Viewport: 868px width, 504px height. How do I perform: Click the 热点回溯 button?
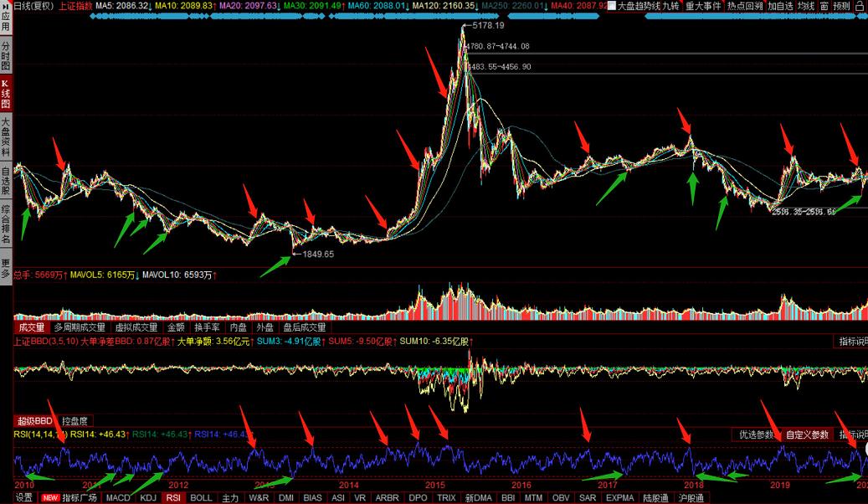point(745,6)
